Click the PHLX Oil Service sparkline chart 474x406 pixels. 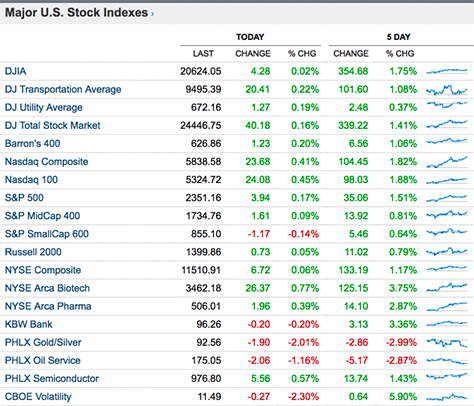(x=447, y=361)
